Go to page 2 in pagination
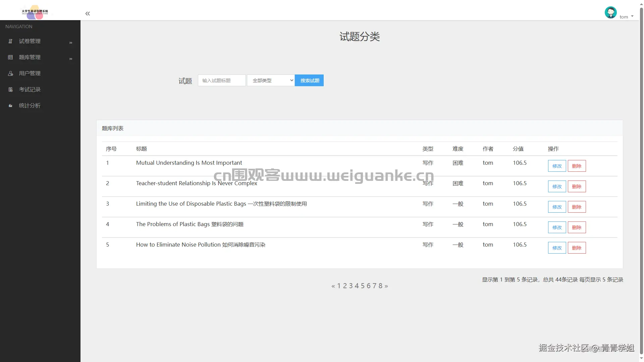Viewport: 644px width, 362px height. [345, 286]
